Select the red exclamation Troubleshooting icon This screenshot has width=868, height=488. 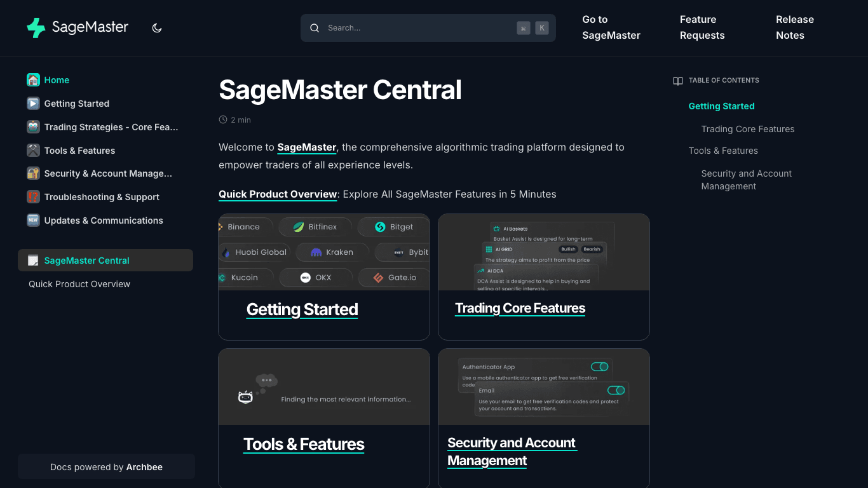pos(33,196)
